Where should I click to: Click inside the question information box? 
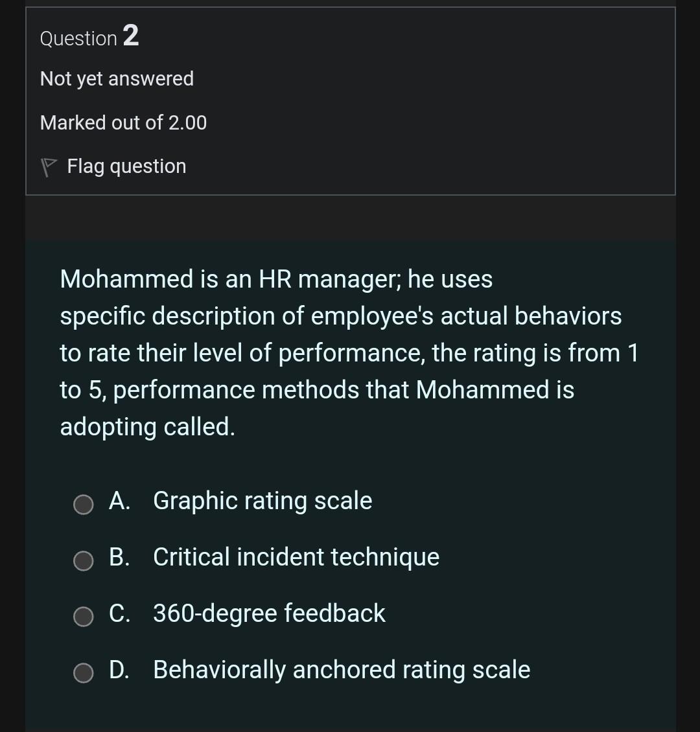click(x=350, y=100)
